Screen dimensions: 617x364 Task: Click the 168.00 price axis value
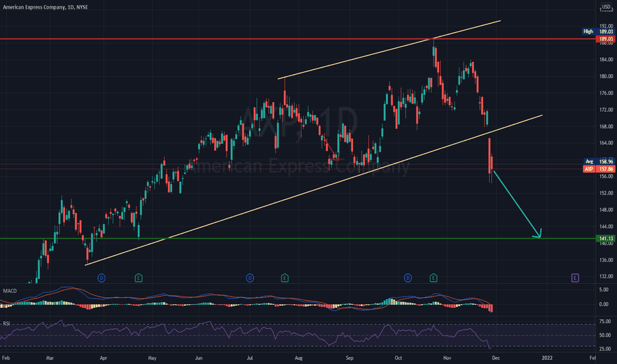coord(606,126)
